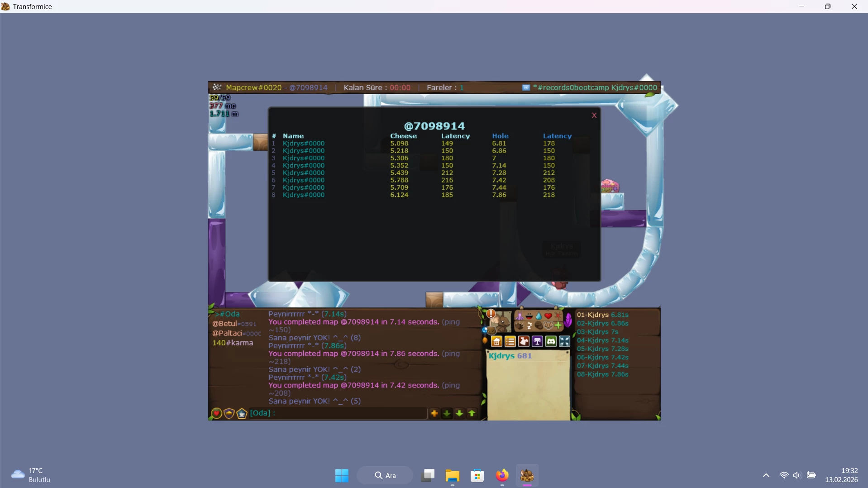Click the orange plus chat button
The height and width of the screenshot is (488, 868).
(x=434, y=413)
